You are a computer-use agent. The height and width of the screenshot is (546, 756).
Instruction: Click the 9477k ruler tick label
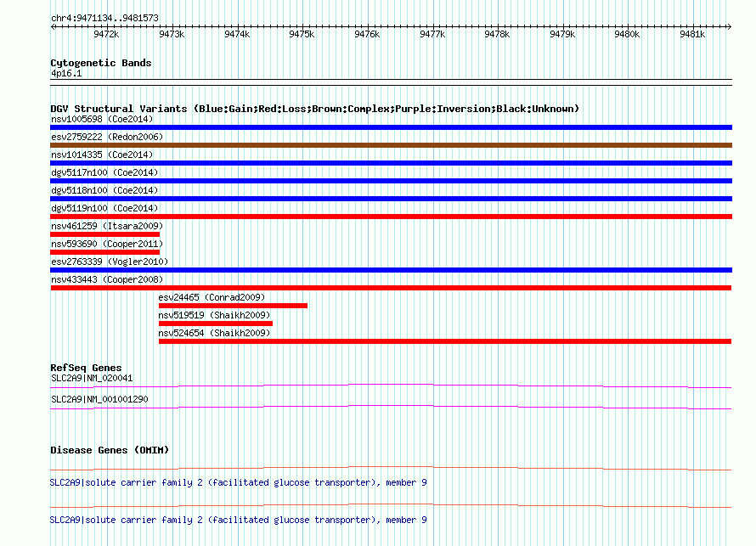pos(432,34)
